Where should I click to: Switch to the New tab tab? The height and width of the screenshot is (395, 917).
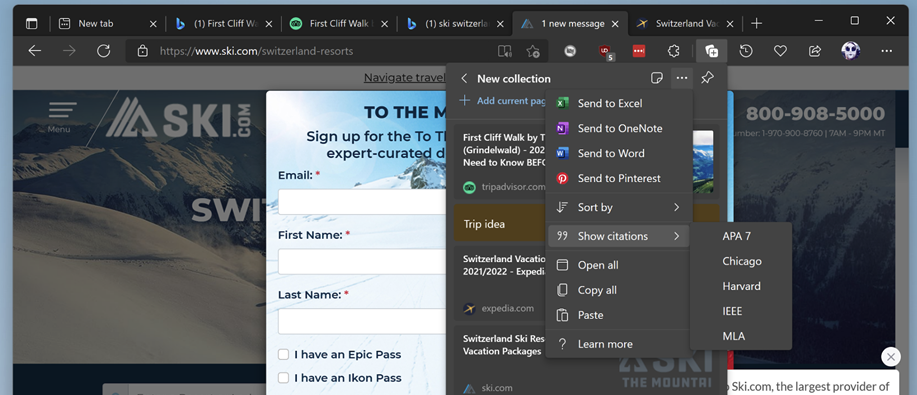(x=107, y=24)
